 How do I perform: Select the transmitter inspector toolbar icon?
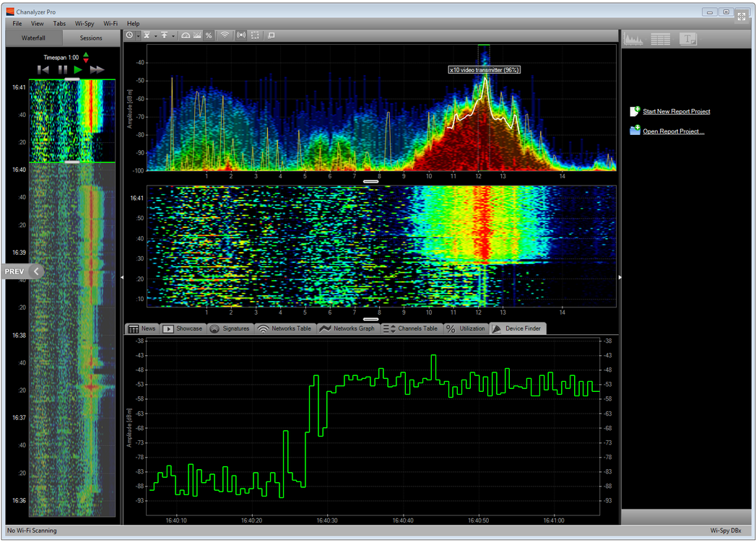[241, 35]
